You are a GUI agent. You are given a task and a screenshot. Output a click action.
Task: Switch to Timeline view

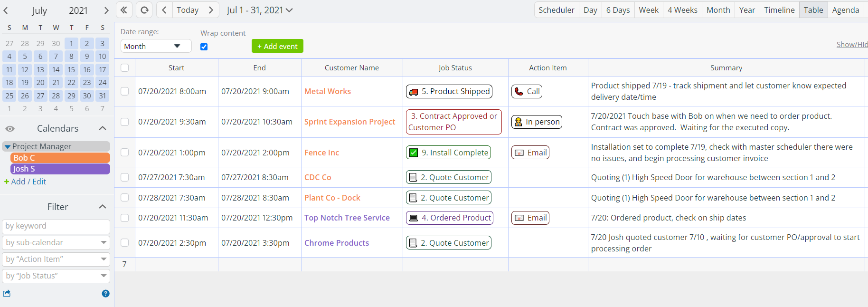[779, 10]
